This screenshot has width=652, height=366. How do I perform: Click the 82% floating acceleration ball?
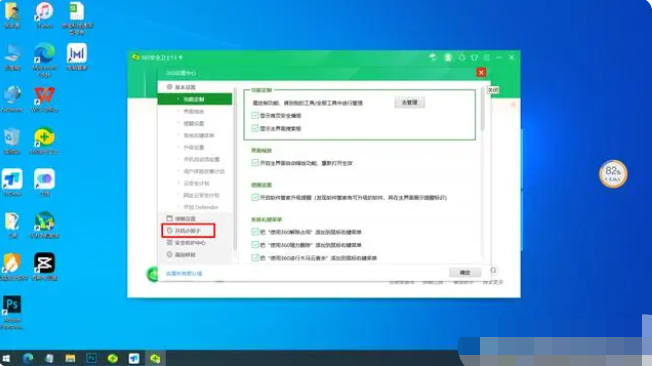[x=613, y=174]
